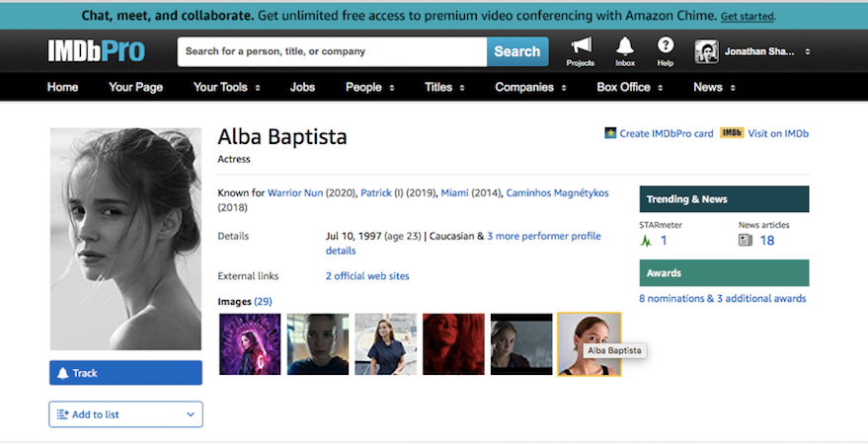Open the large black-and-white profile photo
868x444 pixels.
coord(125,239)
